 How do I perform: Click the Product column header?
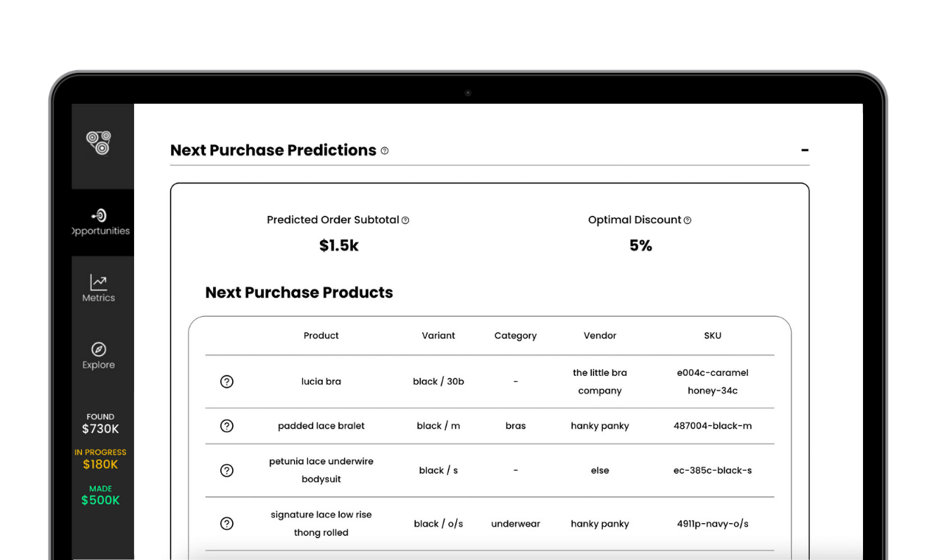(x=321, y=336)
